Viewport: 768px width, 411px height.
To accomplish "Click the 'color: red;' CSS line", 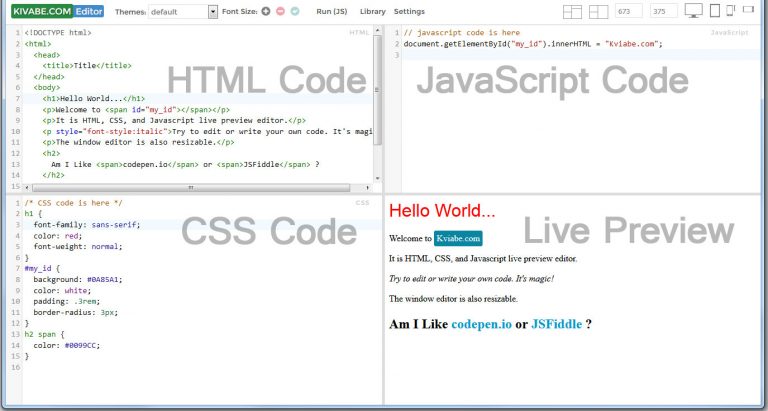I will [58, 236].
